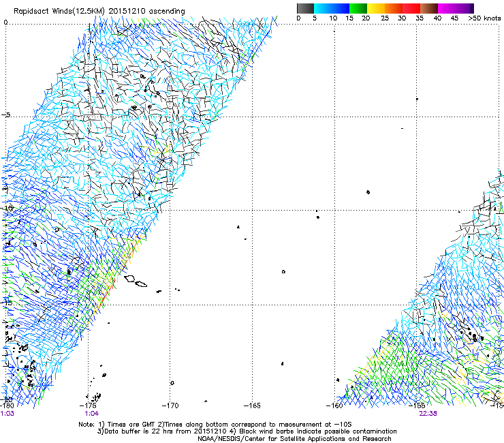Click the -165 longitude axis label
This screenshot has height=443, width=504.
252,406
